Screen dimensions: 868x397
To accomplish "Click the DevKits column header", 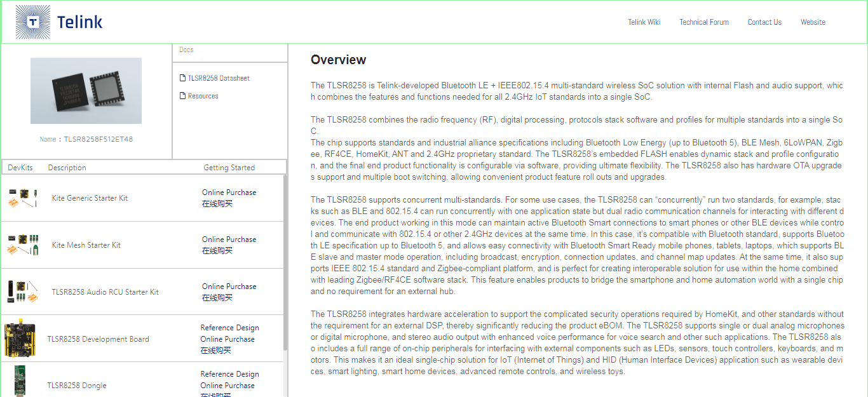I will (x=20, y=168).
